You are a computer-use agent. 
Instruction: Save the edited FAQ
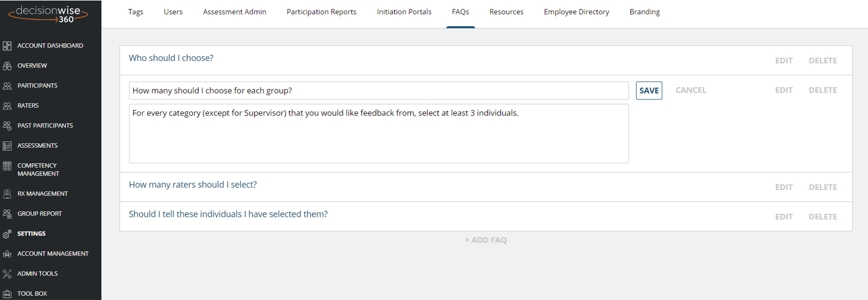point(649,90)
